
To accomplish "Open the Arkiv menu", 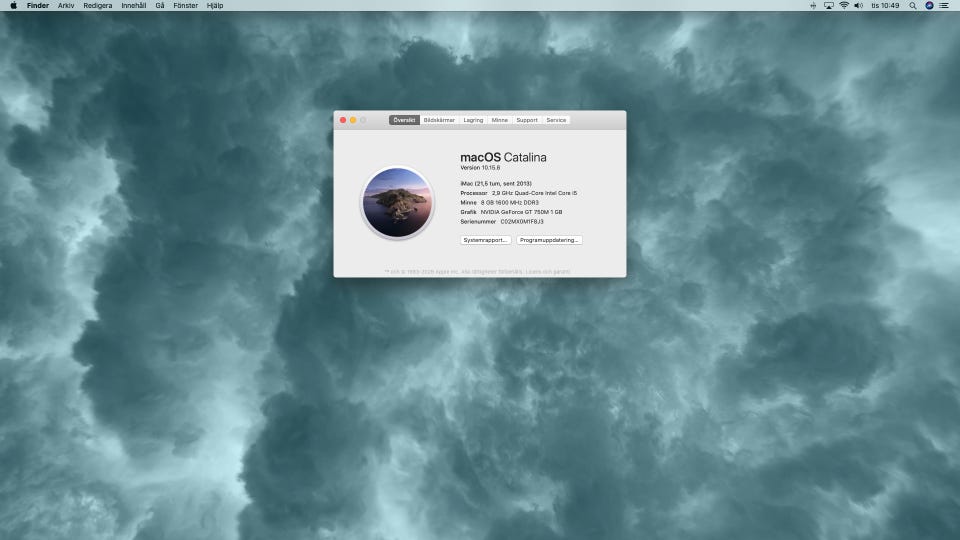I will 66,6.
